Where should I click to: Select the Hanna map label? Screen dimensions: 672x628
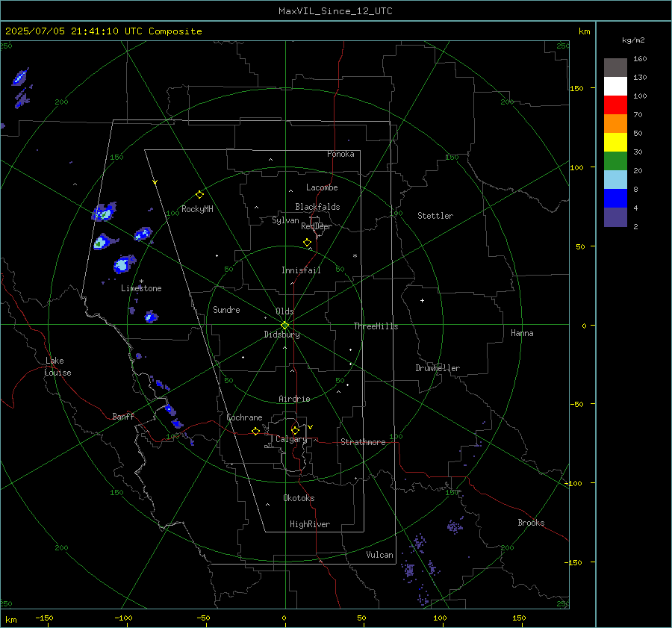point(522,333)
